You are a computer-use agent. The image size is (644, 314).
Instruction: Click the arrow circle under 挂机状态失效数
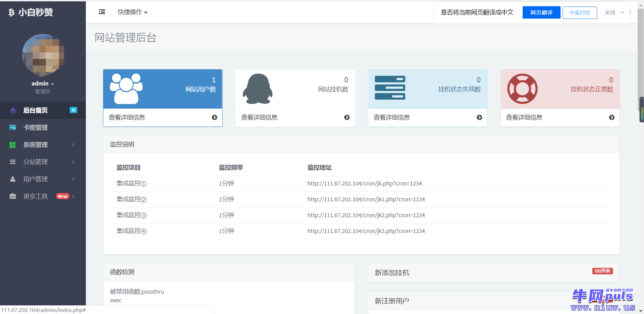(479, 118)
